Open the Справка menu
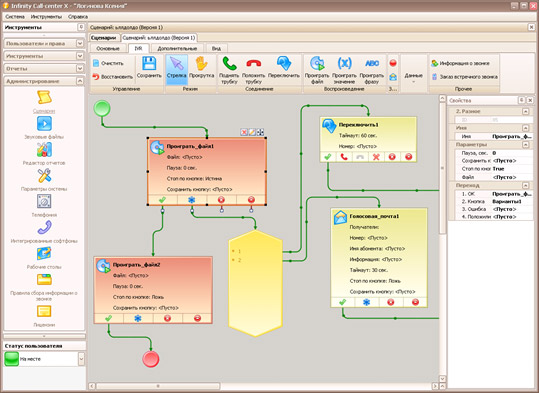Viewport: 539px width, 393px height. 78,17
